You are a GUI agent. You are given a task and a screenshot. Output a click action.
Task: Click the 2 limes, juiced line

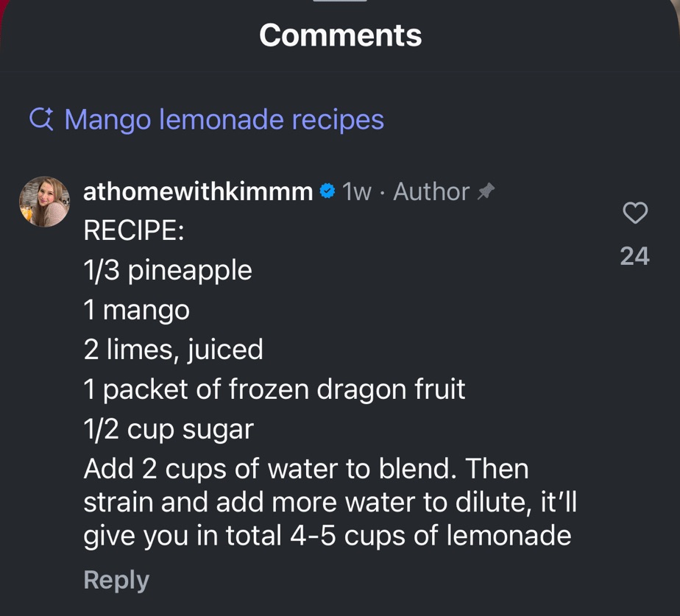[x=174, y=350]
